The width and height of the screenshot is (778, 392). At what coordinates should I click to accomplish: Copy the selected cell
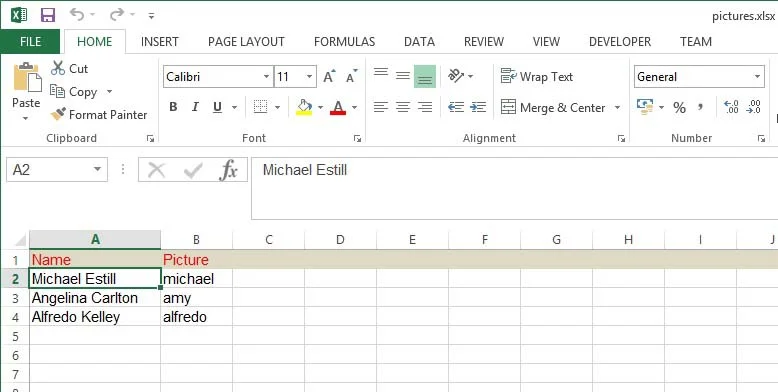(74, 92)
